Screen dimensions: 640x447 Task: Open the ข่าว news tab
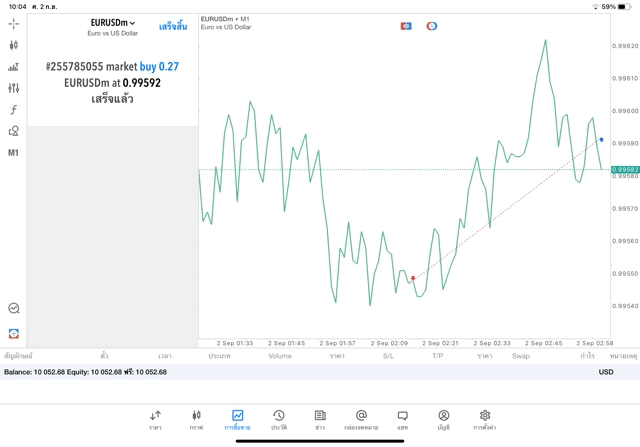[320, 420]
